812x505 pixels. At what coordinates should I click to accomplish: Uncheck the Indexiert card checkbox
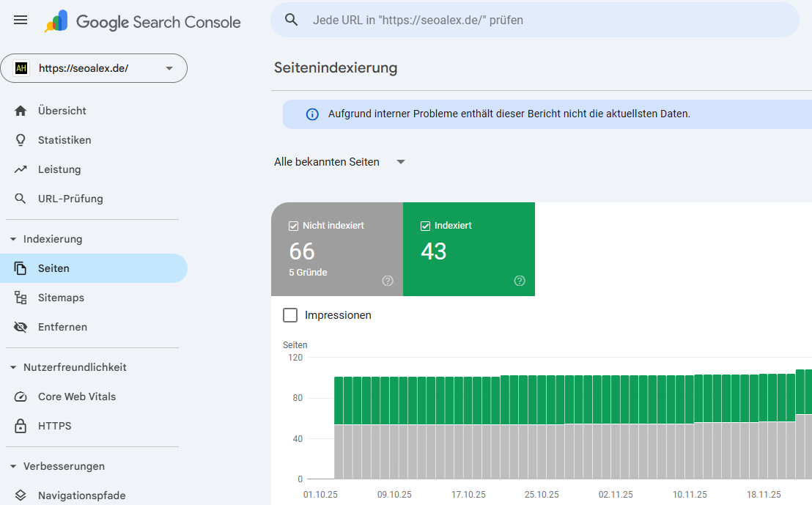pos(424,225)
